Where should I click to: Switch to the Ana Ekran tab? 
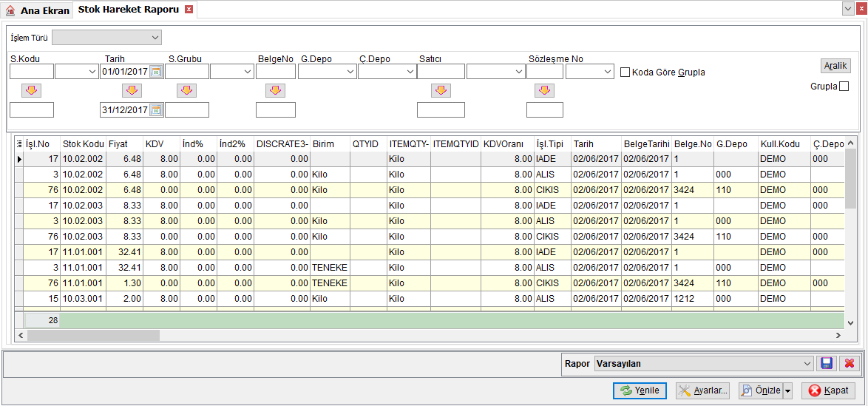(38, 10)
